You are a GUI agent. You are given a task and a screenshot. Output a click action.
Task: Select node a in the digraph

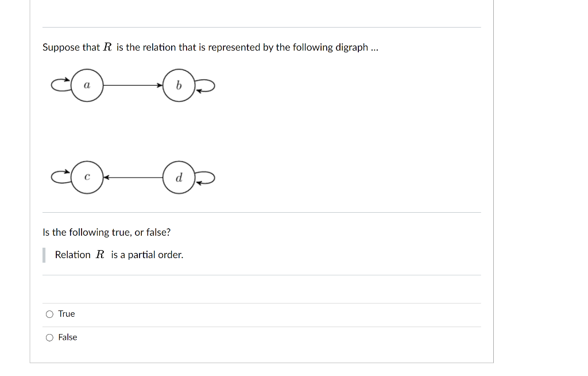coord(87,85)
